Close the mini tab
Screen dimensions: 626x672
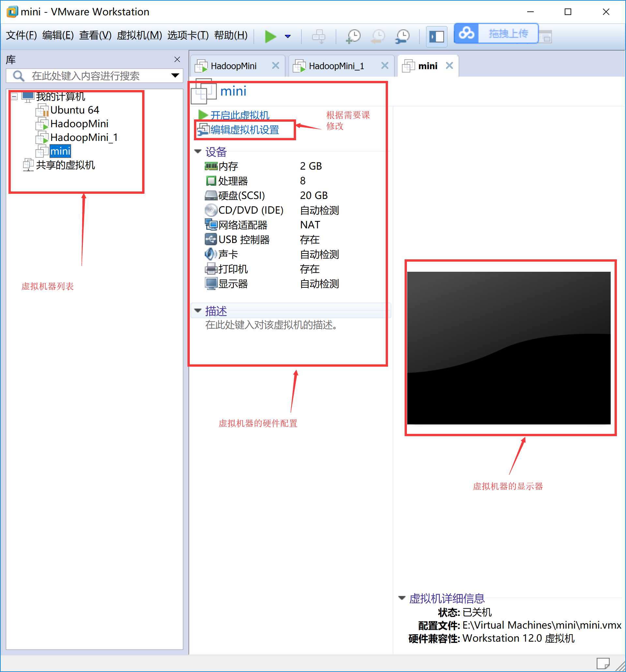click(449, 66)
